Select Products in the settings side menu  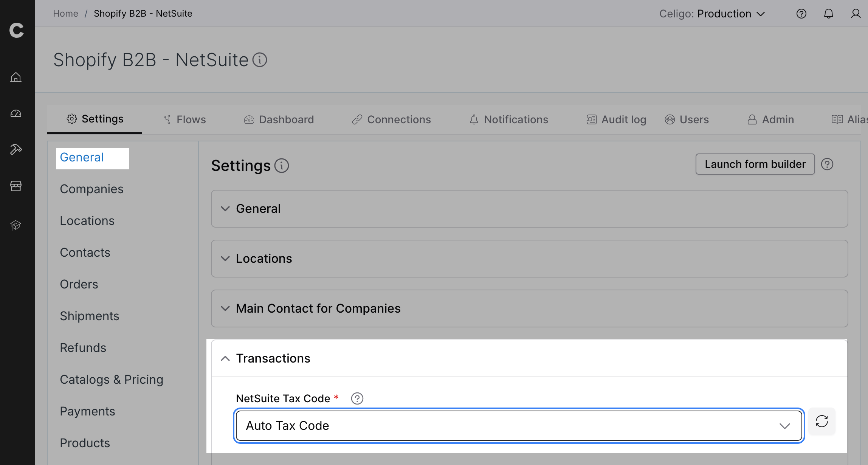85,443
